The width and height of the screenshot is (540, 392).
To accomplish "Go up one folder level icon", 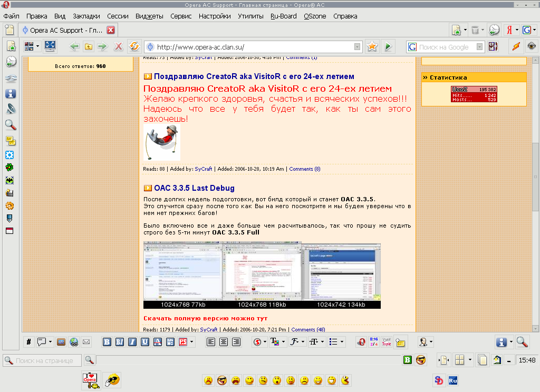I will 89,46.
